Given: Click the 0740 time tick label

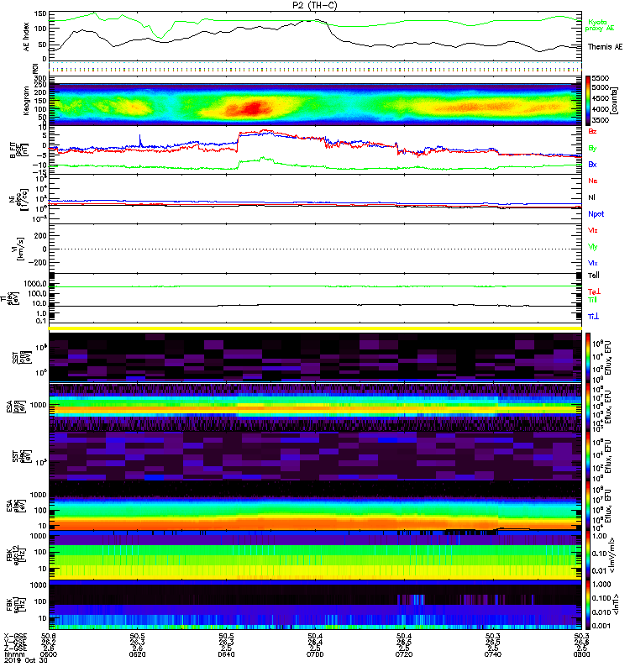Looking at the screenshot, I should point(493,654).
